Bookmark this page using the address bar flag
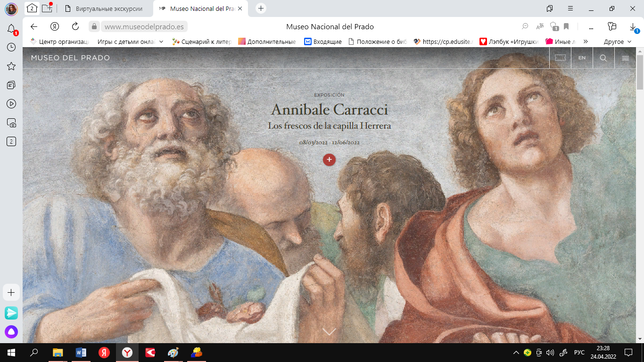The width and height of the screenshot is (644, 362). [x=566, y=26]
